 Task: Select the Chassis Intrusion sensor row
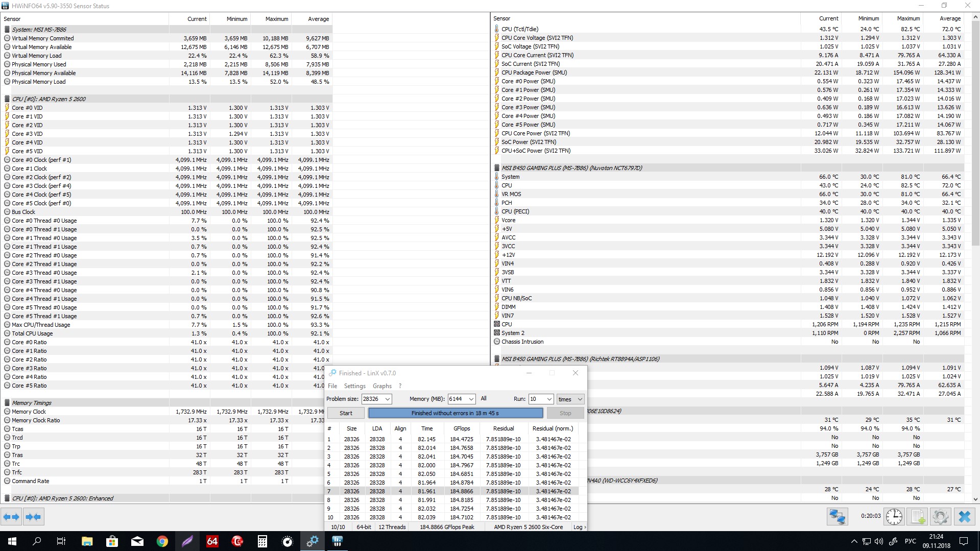pos(729,342)
